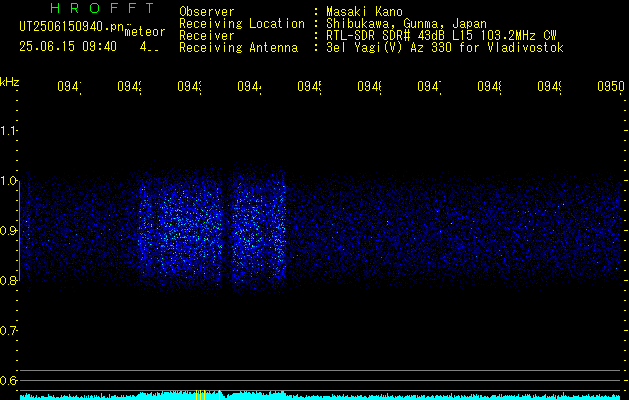Click the 0.7 kHz frequency label
The width and height of the screenshot is (629, 400).
point(8,331)
